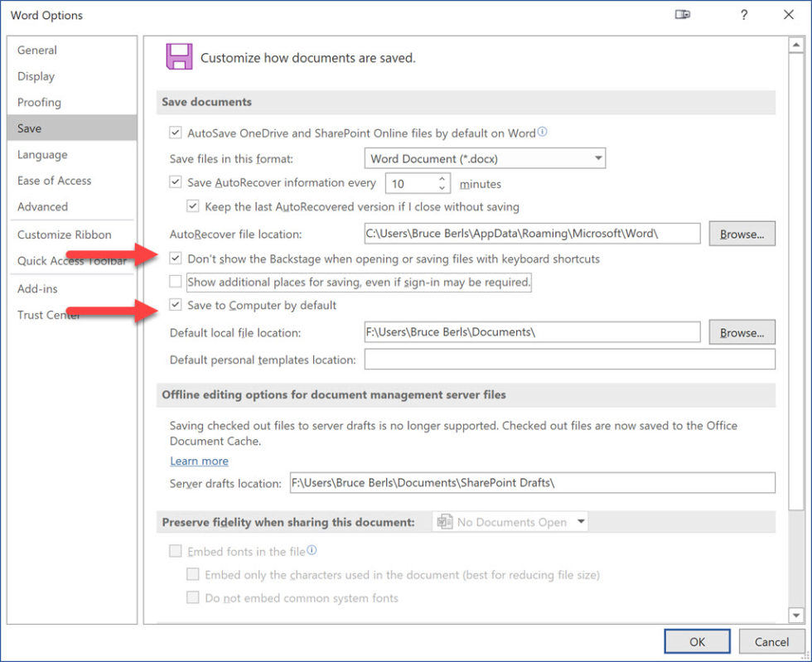The image size is (812, 662).
Task: Click the purple floppy disk save icon
Action: (x=179, y=57)
